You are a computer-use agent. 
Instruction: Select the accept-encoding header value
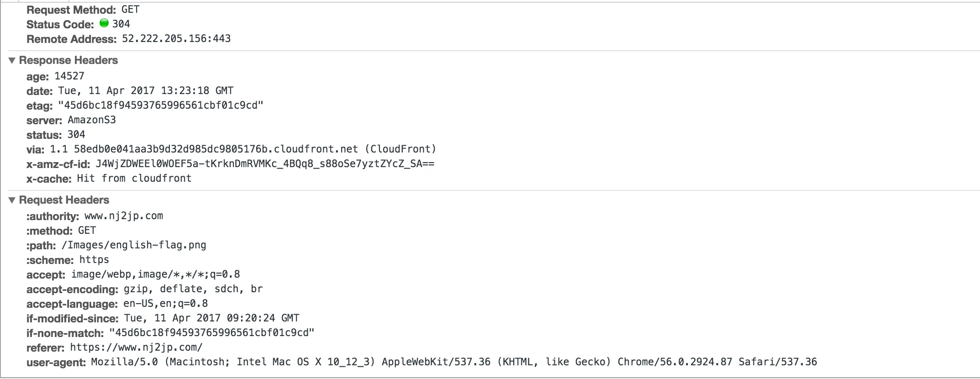click(193, 289)
